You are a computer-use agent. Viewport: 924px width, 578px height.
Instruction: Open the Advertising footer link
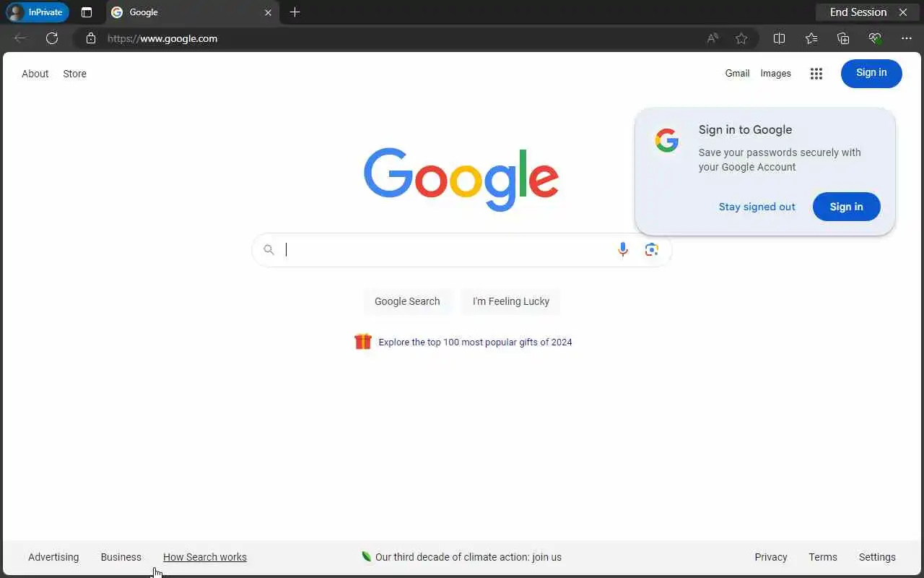tap(53, 557)
